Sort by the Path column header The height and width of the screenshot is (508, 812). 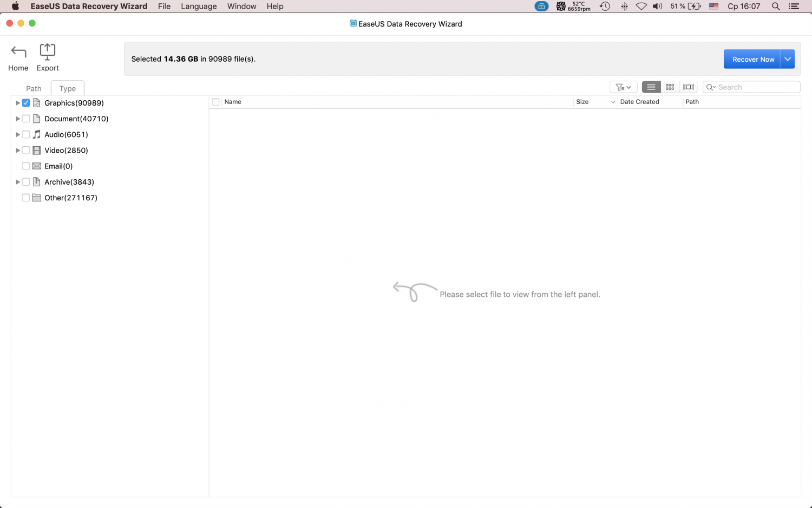coord(692,102)
